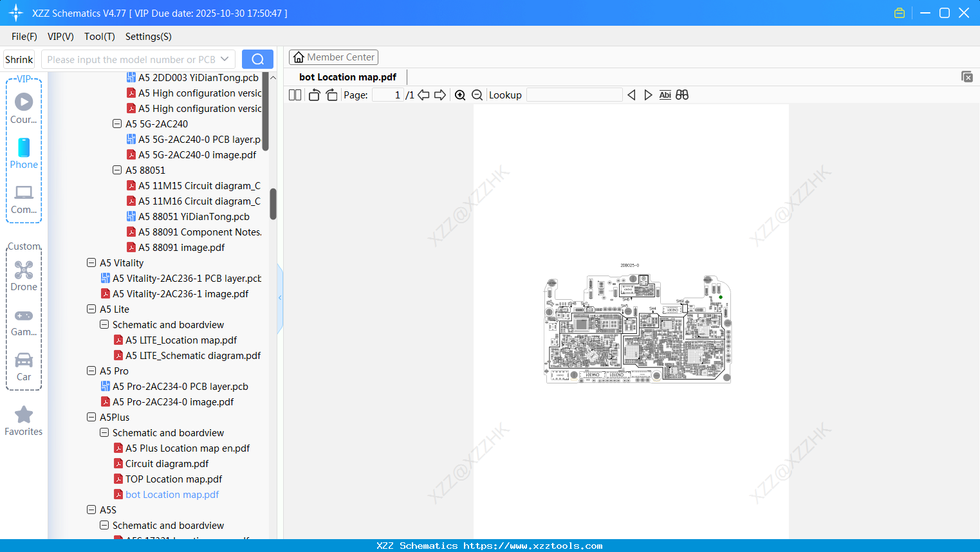Collapse the A5Plus tree node

91,417
